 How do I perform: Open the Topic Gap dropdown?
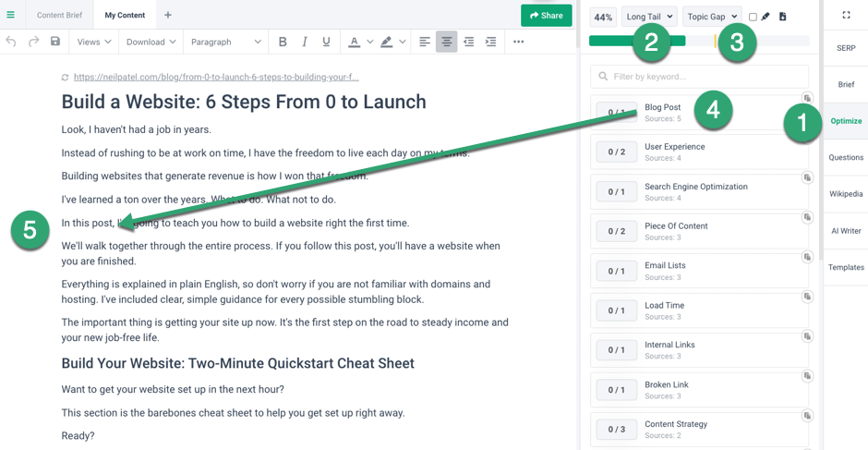tap(712, 17)
